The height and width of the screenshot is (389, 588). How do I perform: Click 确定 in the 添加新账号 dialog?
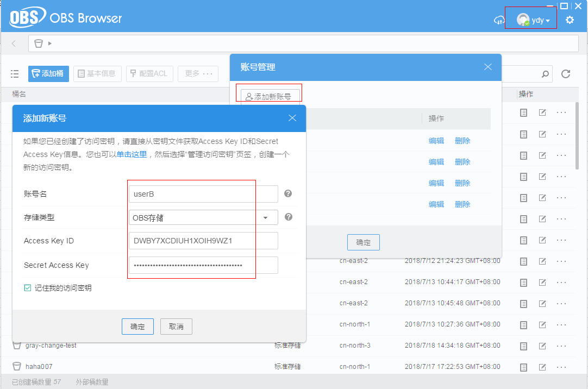tap(137, 327)
